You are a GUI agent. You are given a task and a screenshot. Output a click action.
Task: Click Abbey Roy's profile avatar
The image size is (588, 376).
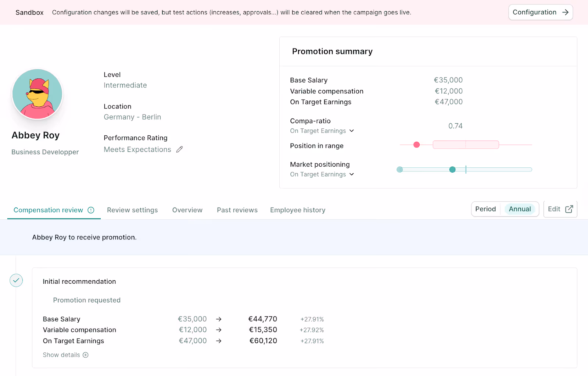coord(37,94)
